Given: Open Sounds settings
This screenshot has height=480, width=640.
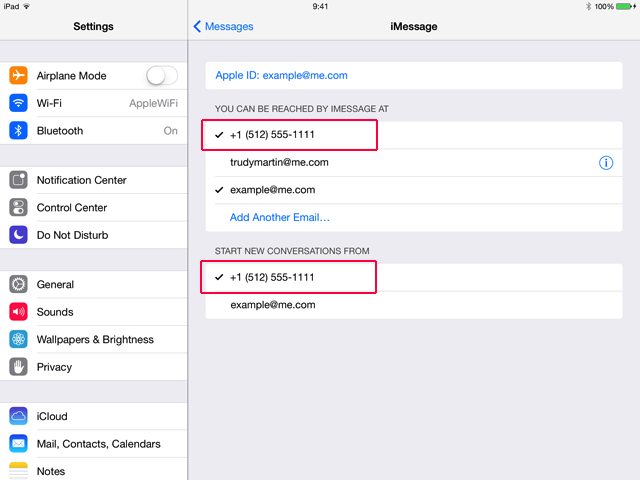Looking at the screenshot, I should (55, 312).
